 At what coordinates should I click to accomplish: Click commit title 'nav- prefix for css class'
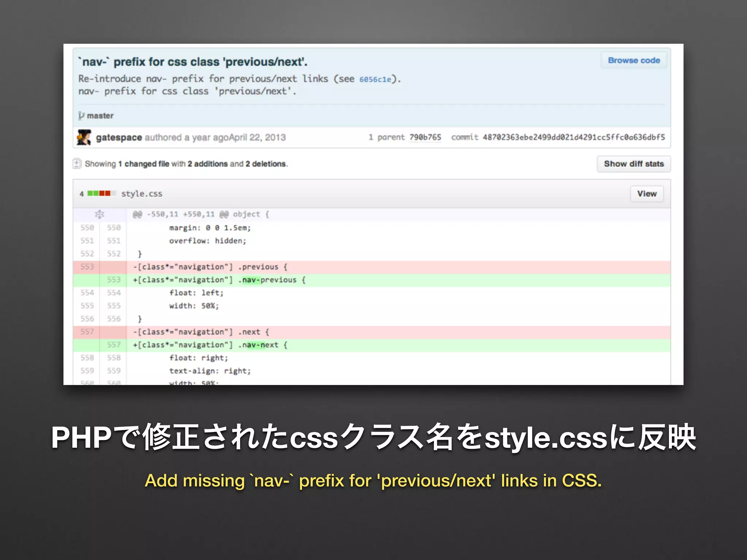193,62
